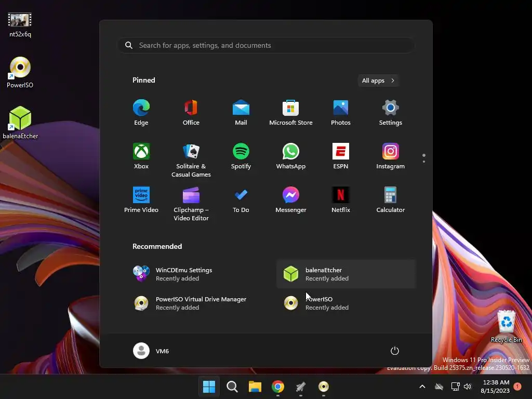Viewport: 532px width, 399px height.
Task: Click the rocket-shaped taskbar app icon
Action: pos(301,387)
